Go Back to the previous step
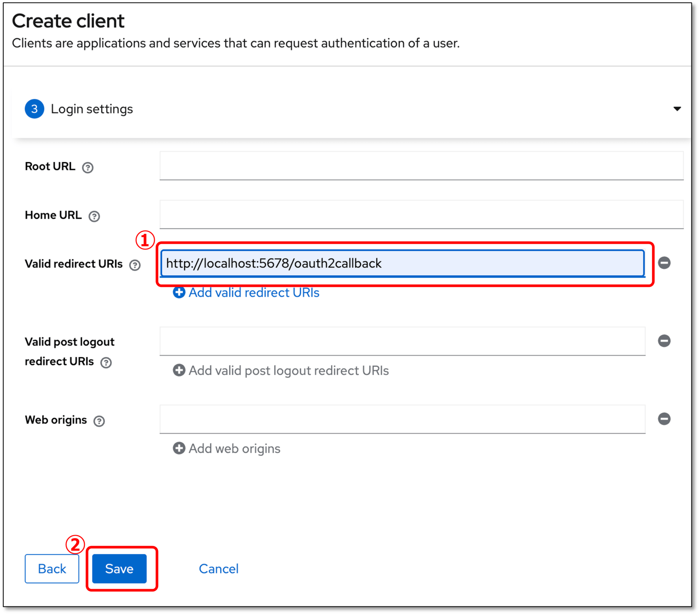700x615 pixels. [x=52, y=569]
